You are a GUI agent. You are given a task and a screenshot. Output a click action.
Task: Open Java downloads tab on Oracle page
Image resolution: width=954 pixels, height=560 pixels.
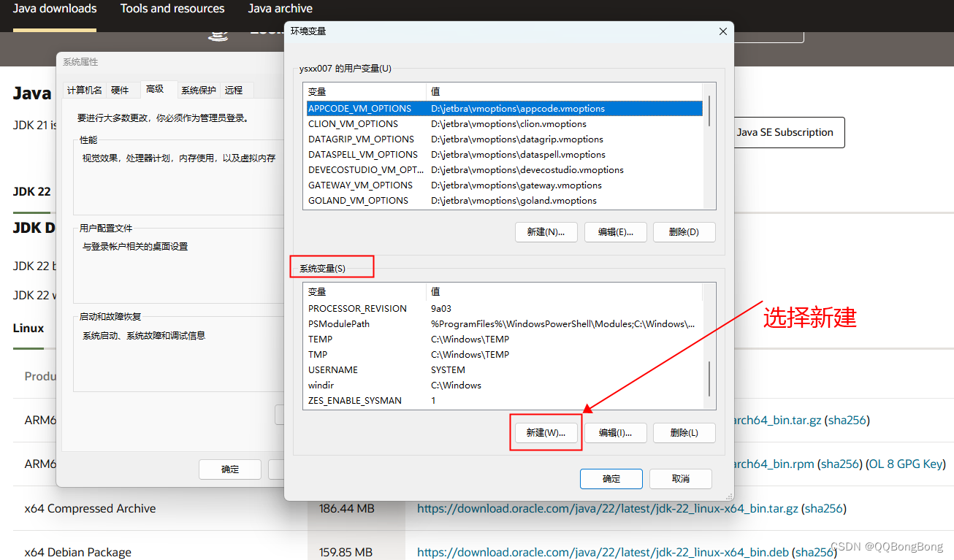pos(55,9)
